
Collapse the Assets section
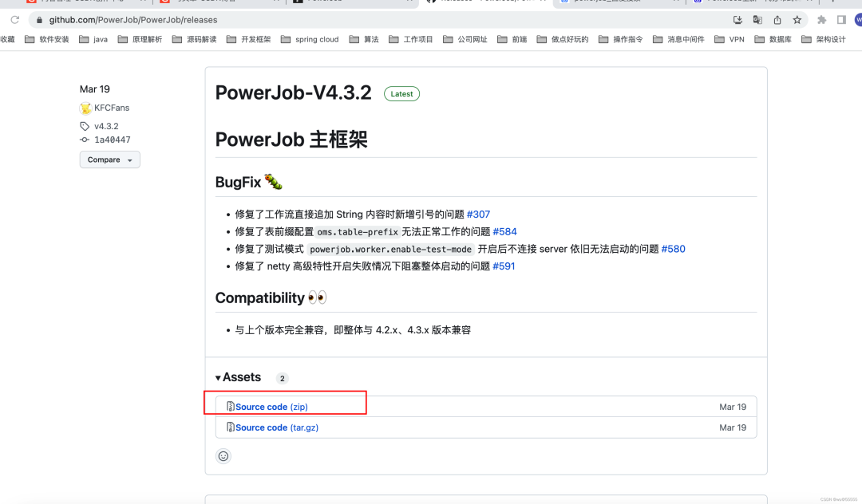pyautogui.click(x=217, y=377)
